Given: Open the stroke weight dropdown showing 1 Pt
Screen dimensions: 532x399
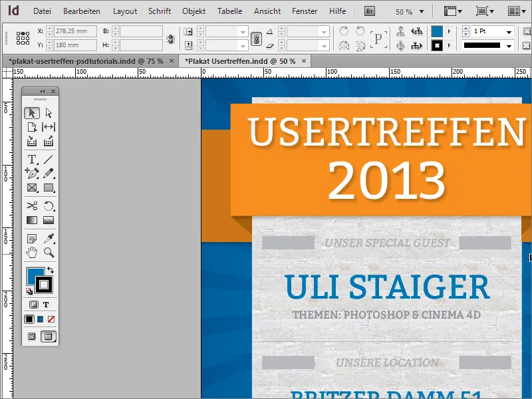Looking at the screenshot, I should click(509, 31).
